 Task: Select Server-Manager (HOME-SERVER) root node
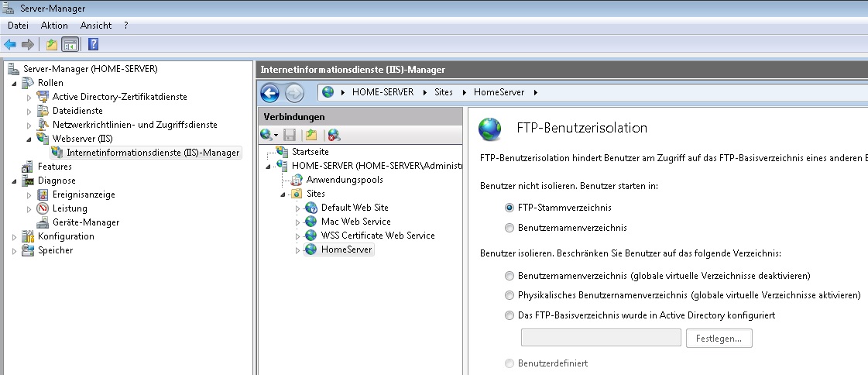tap(91, 69)
